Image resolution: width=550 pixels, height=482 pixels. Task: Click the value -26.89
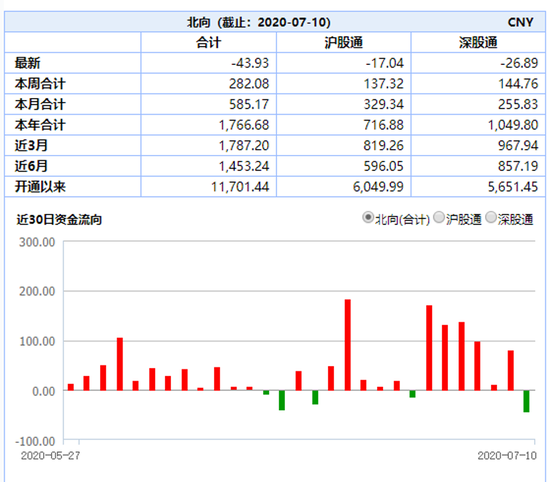[x=519, y=63]
